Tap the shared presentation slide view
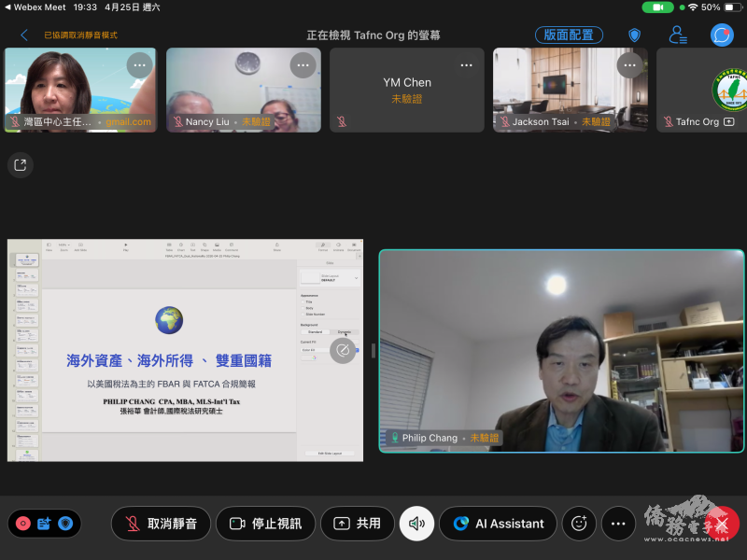The width and height of the screenshot is (747, 560). coord(185,351)
